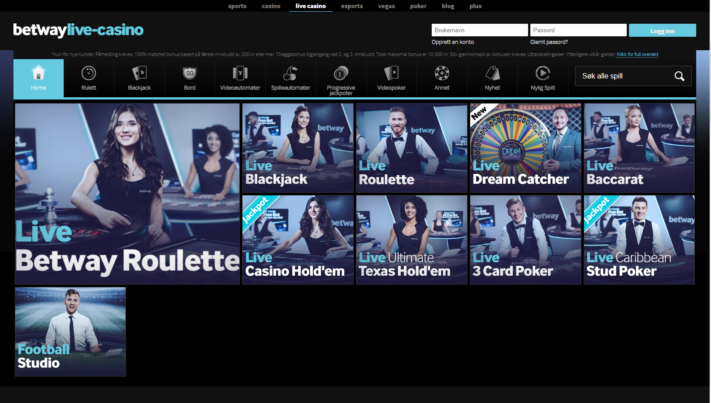Launch the Live Blackjack game tile

coord(297,148)
